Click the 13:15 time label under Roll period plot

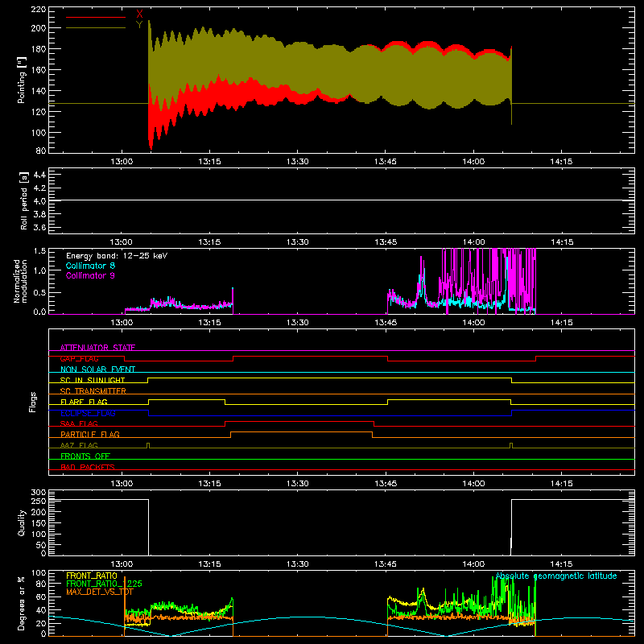click(x=209, y=242)
